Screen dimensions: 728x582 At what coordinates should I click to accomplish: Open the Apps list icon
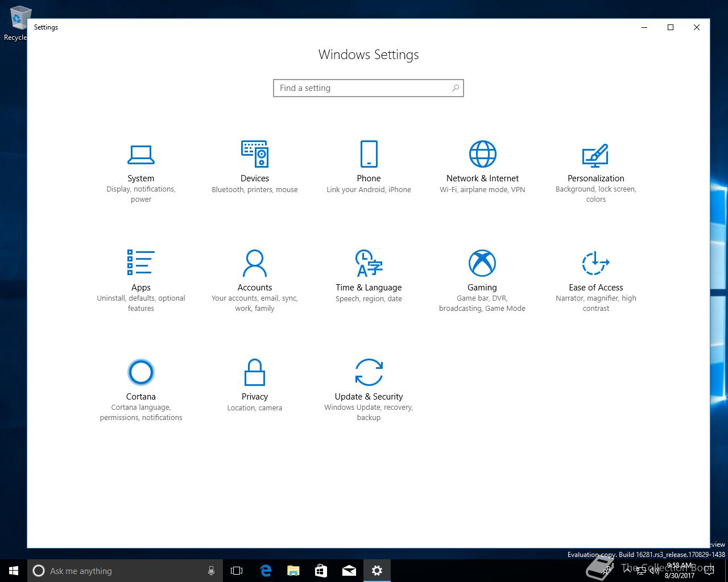[141, 263]
